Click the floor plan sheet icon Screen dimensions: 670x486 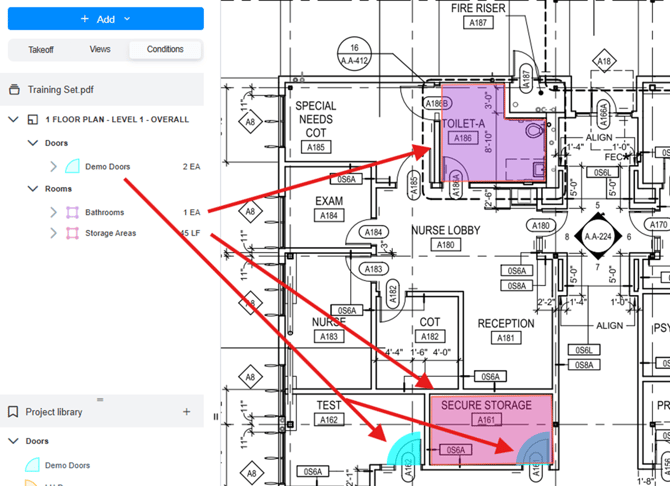tap(33, 120)
